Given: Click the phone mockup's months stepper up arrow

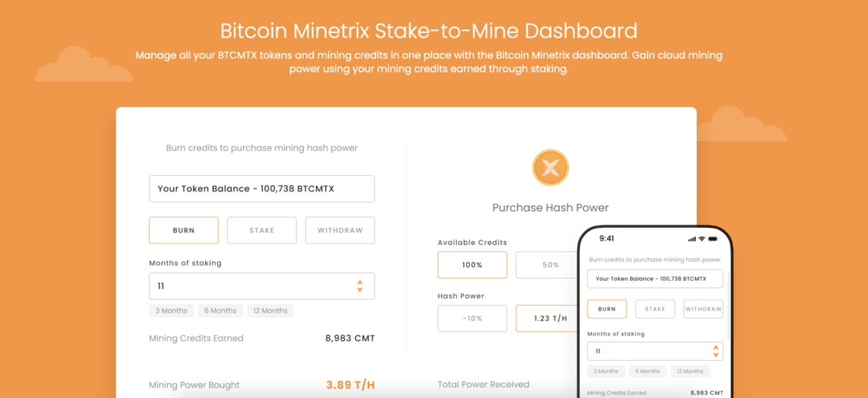Looking at the screenshot, I should [x=715, y=347].
